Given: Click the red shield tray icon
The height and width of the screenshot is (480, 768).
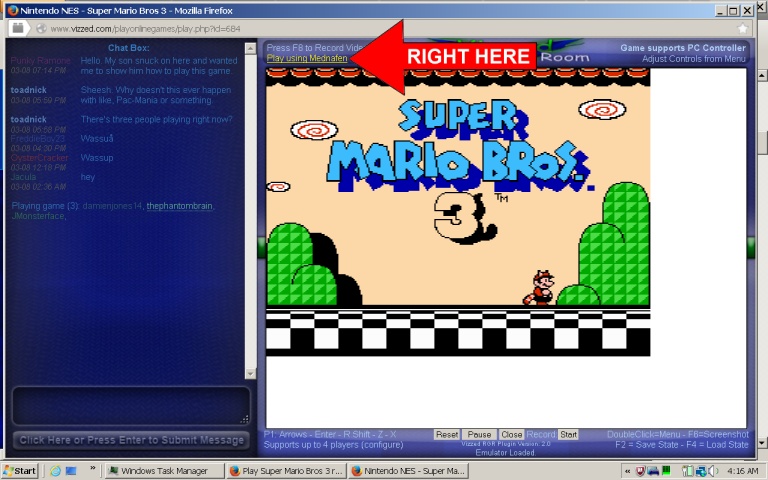Looking at the screenshot, I should click(x=640, y=471).
